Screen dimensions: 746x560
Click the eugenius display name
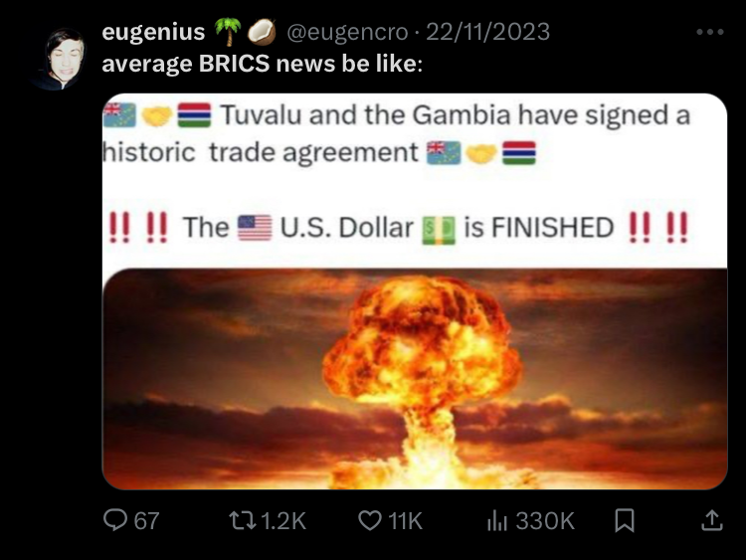click(x=153, y=32)
